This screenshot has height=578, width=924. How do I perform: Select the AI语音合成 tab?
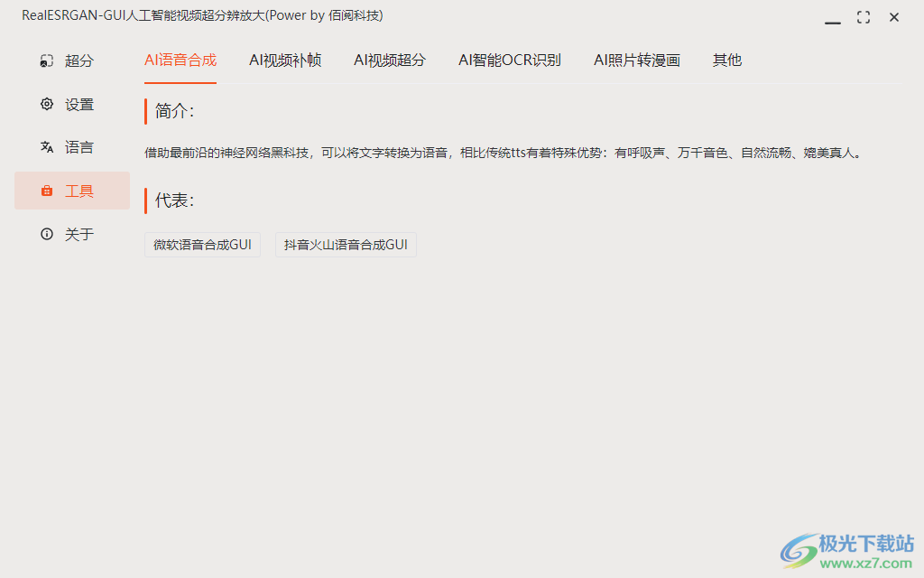point(180,61)
